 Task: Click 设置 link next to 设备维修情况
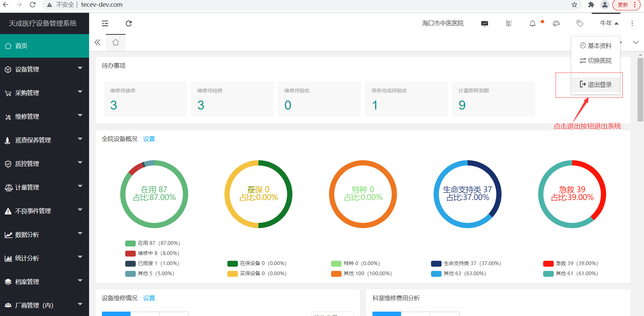pos(149,298)
